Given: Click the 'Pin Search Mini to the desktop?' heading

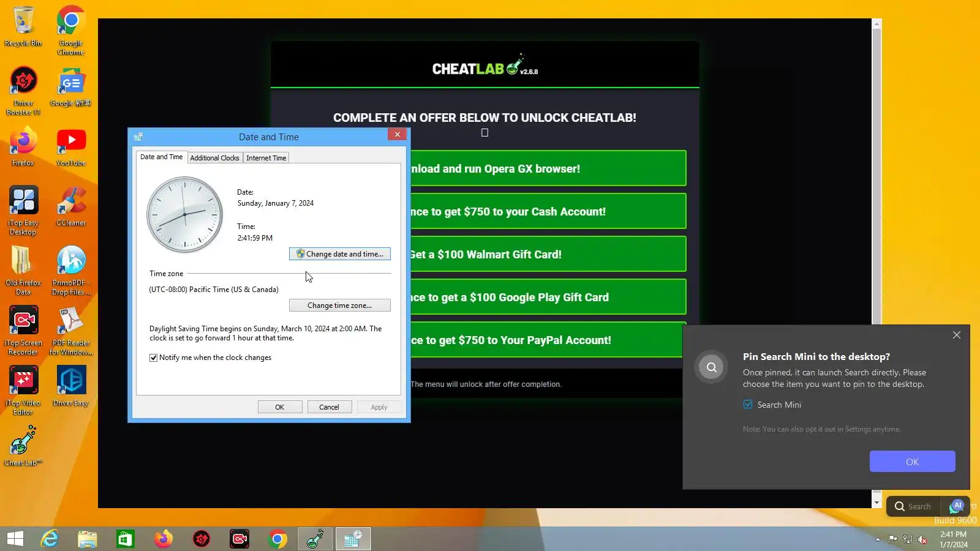Looking at the screenshot, I should pyautogui.click(x=816, y=356).
